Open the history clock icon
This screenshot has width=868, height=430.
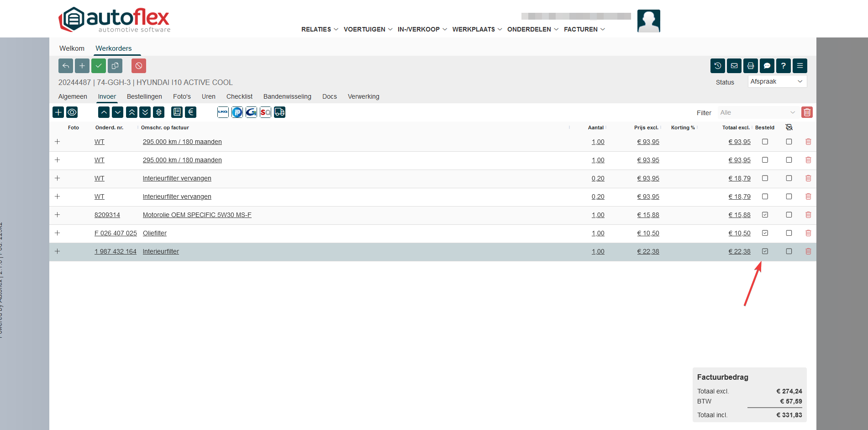coord(717,66)
